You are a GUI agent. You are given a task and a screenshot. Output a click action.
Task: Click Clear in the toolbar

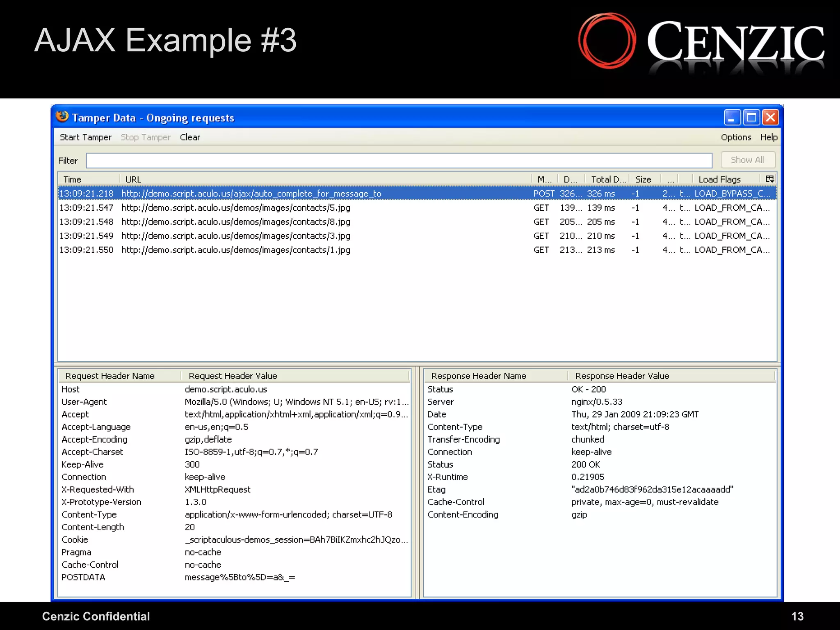pyautogui.click(x=190, y=137)
